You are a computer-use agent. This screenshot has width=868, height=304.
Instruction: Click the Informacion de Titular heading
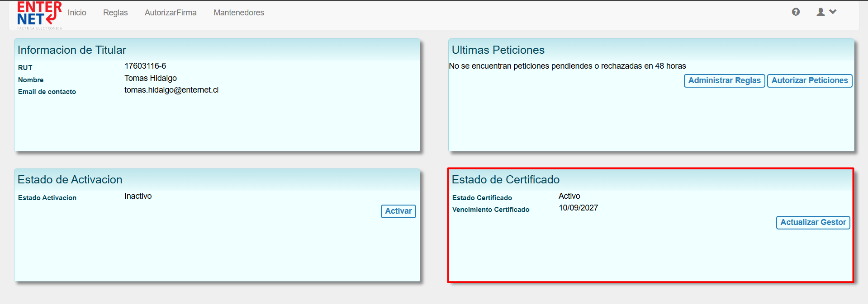click(x=72, y=50)
